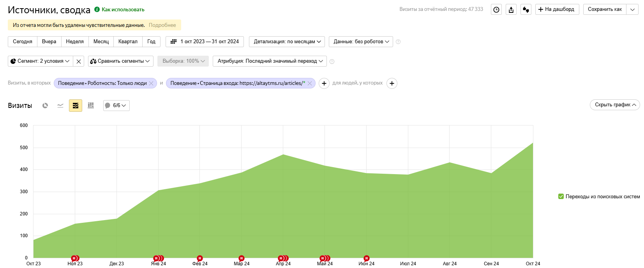Select the 'Квартал' period tab

pyautogui.click(x=128, y=42)
